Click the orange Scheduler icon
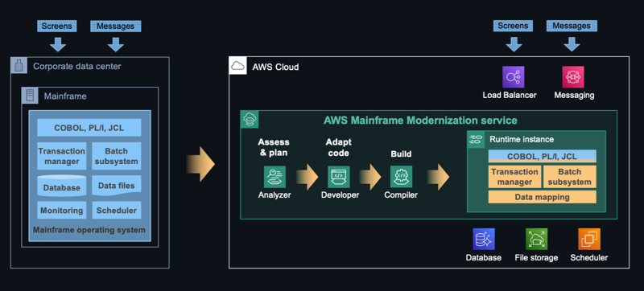The height and width of the screenshot is (291, 644). (x=589, y=239)
